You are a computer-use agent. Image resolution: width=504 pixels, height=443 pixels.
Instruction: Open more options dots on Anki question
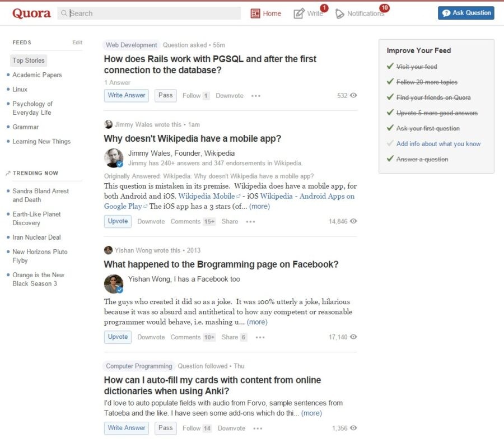click(x=258, y=428)
